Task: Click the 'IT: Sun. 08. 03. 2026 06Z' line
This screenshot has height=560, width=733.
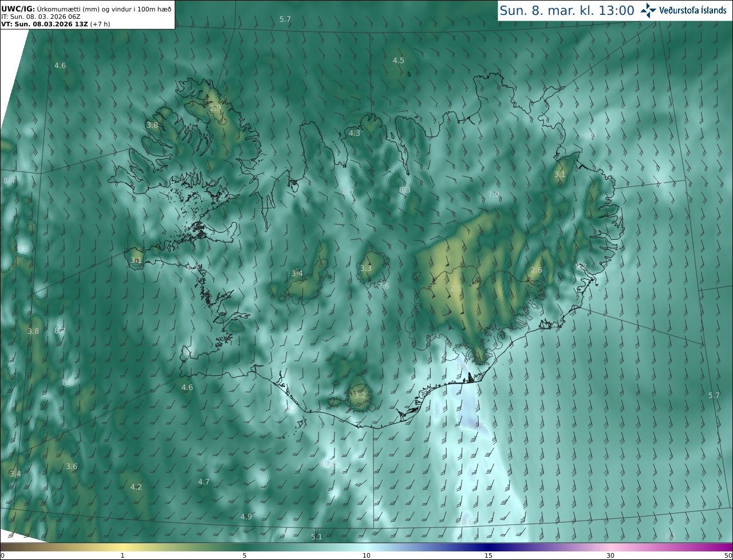Action: (41, 17)
